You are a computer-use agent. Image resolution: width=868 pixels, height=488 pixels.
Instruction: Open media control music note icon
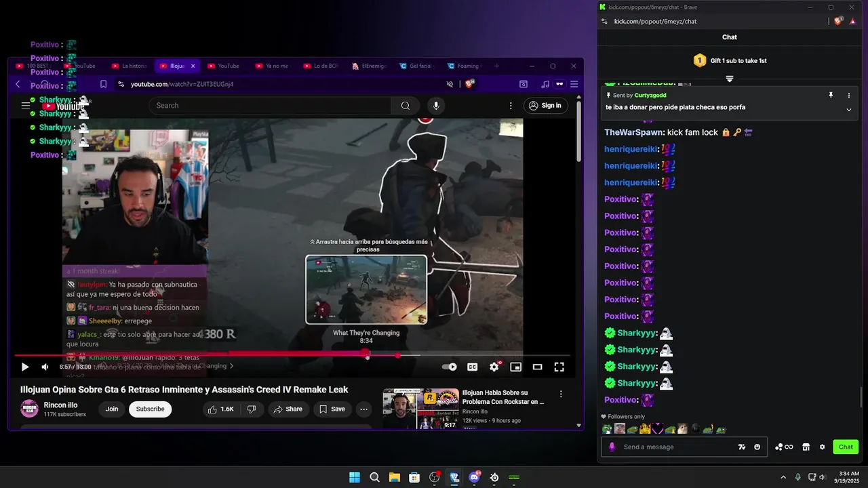tap(545, 84)
